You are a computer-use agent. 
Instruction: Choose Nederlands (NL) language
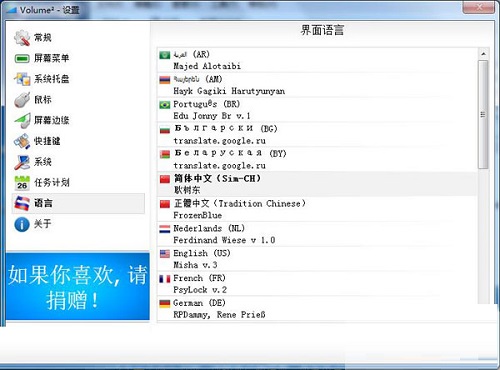click(317, 234)
